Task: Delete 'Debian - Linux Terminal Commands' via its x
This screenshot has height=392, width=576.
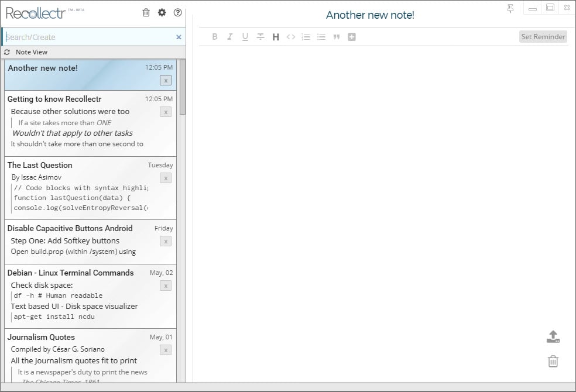Action: click(x=166, y=286)
